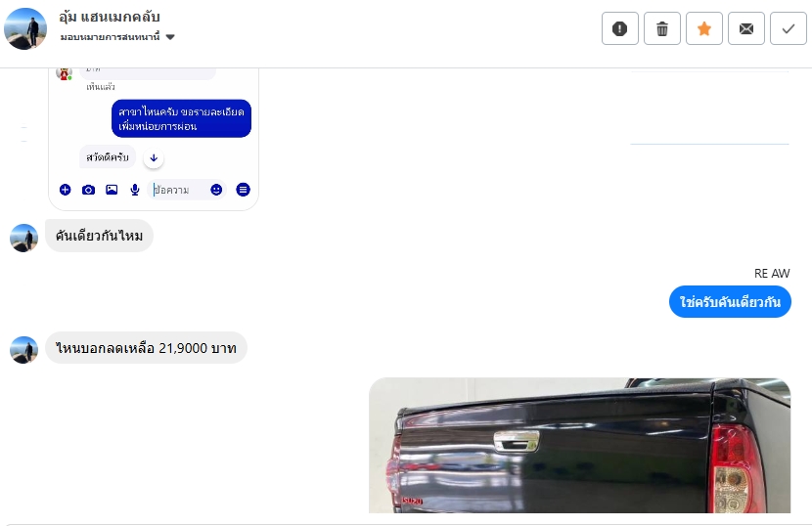The image size is (812, 526).
Task: Click the microphone icon in screenshot
Action: coord(135,190)
